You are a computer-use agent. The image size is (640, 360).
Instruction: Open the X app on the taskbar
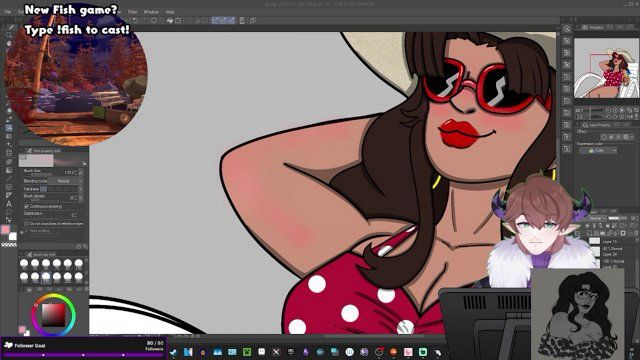(x=276, y=352)
